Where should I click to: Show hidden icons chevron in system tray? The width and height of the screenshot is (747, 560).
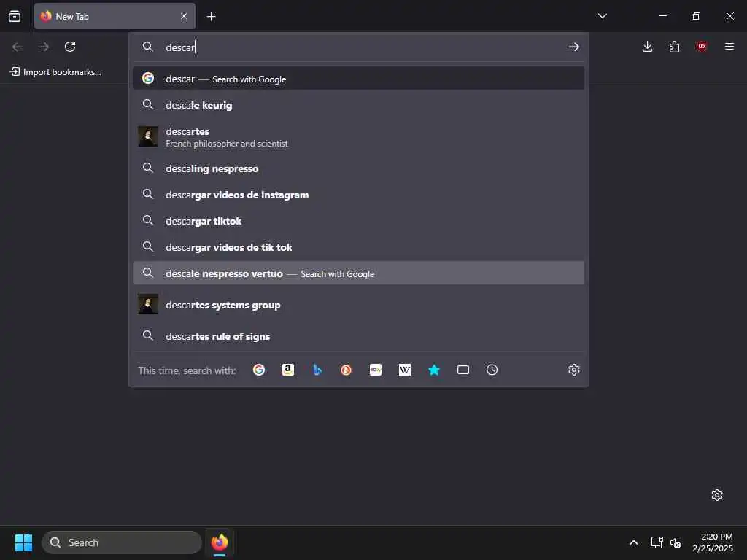click(634, 542)
